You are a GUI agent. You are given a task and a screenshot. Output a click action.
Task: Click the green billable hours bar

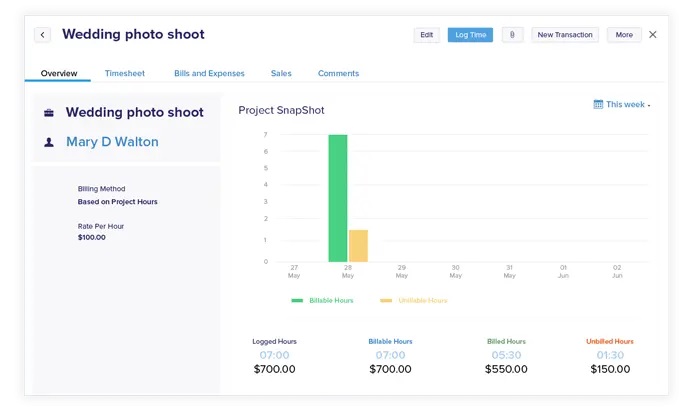pyautogui.click(x=337, y=198)
